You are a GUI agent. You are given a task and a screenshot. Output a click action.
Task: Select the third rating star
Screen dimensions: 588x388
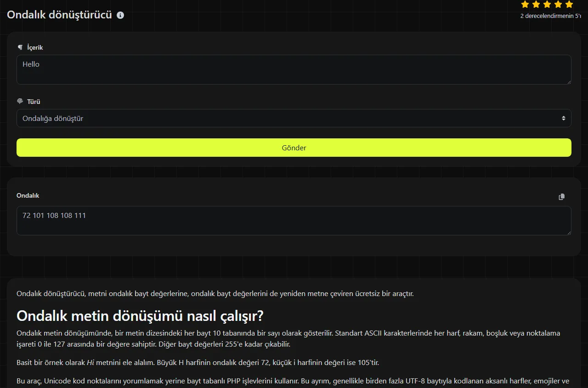tap(547, 5)
